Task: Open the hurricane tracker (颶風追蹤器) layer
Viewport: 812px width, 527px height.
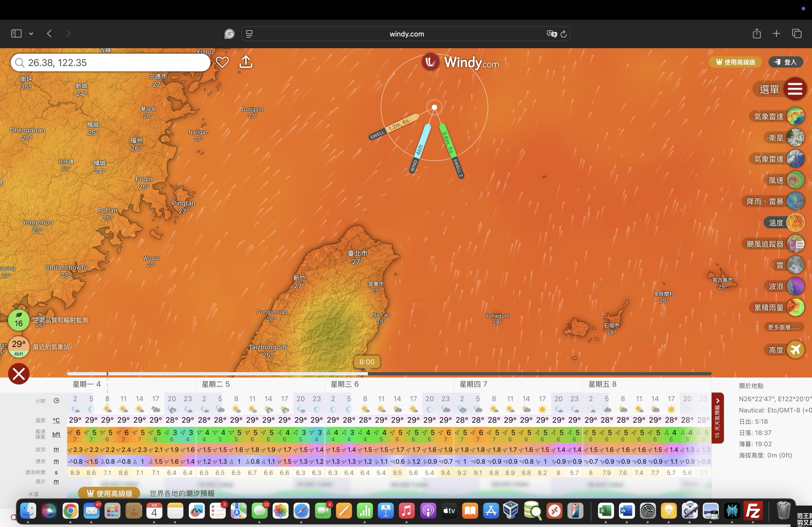Action: coord(795,244)
